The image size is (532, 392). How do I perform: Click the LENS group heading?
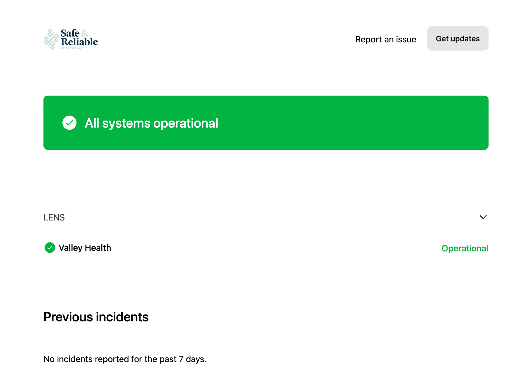coord(54,217)
